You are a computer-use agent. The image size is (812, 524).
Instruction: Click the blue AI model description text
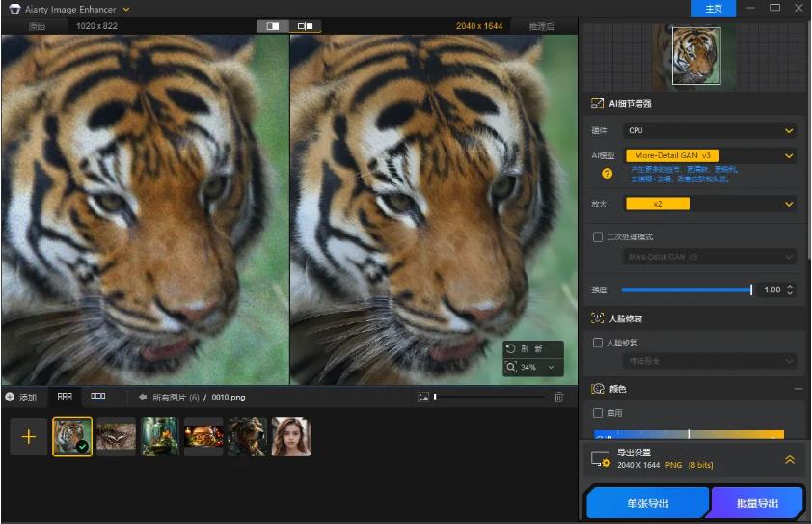pyautogui.click(x=684, y=174)
